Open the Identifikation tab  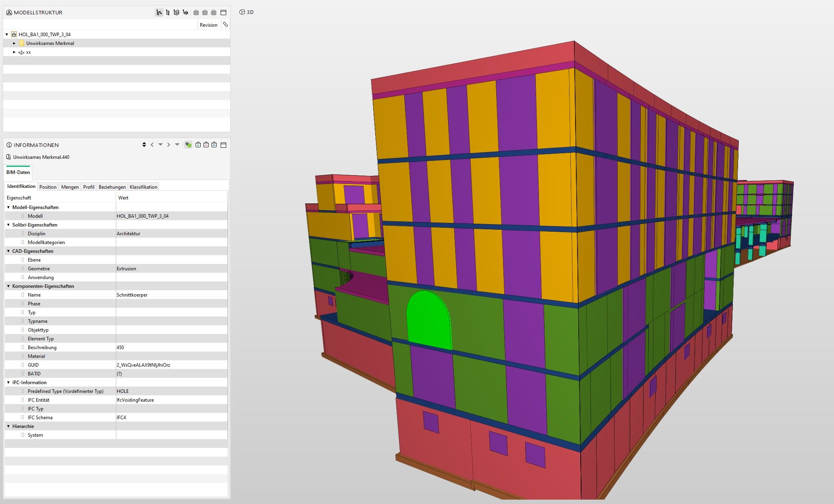pos(21,186)
